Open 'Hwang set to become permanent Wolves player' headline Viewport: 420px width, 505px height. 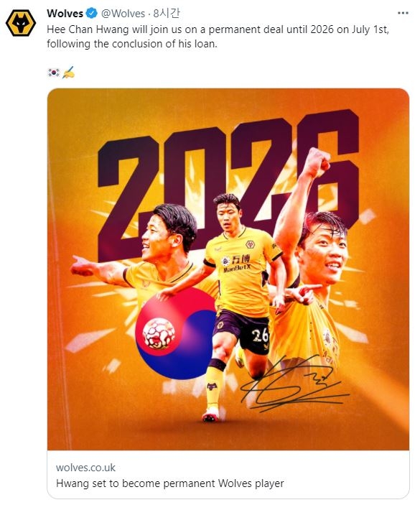click(x=170, y=483)
